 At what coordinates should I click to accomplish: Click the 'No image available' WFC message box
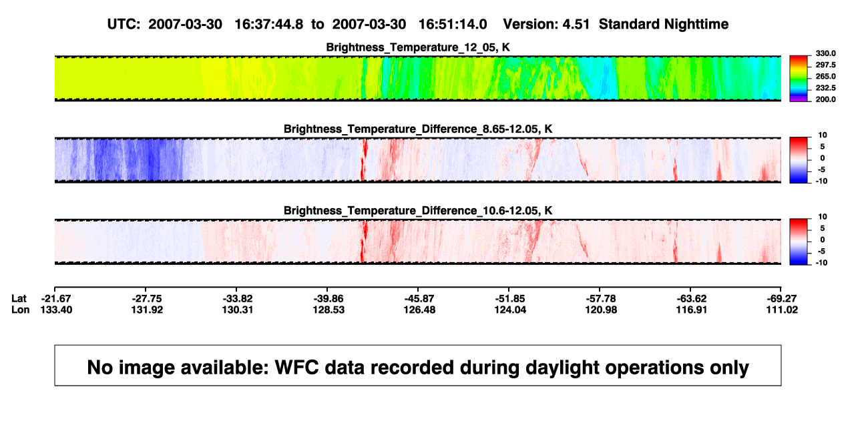[418, 365]
